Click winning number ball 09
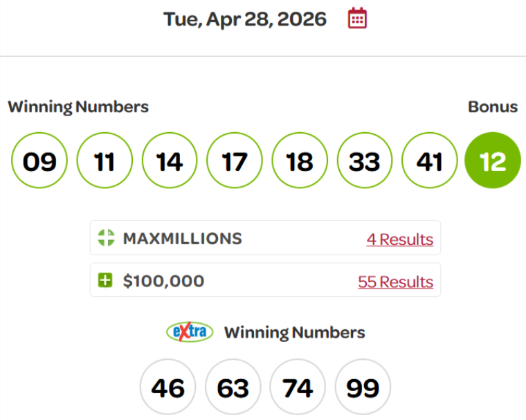 (39, 161)
